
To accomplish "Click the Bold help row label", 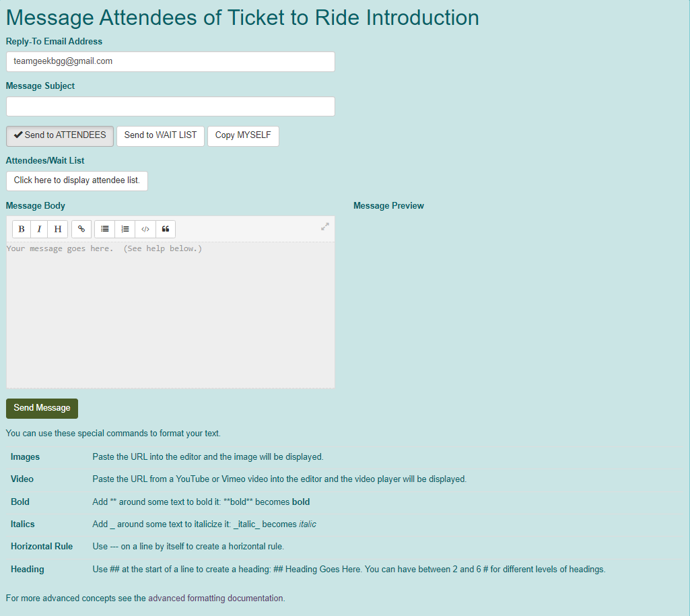I will [20, 502].
